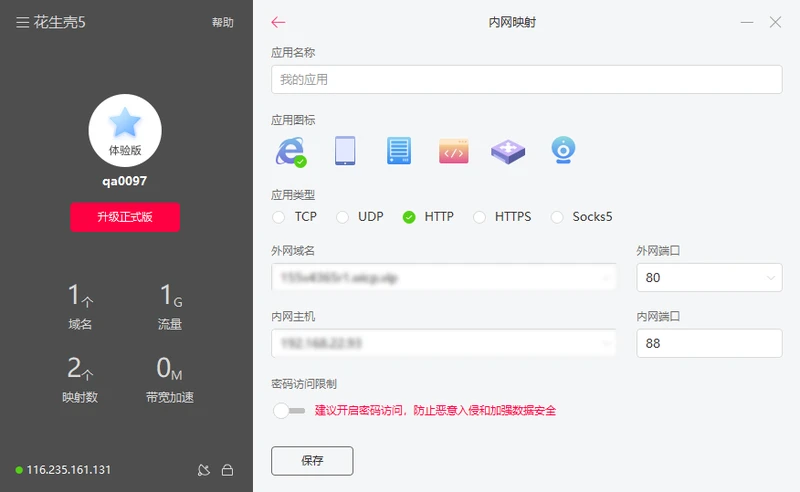Select the Socks5 application type
The height and width of the screenshot is (492, 800).
click(557, 217)
